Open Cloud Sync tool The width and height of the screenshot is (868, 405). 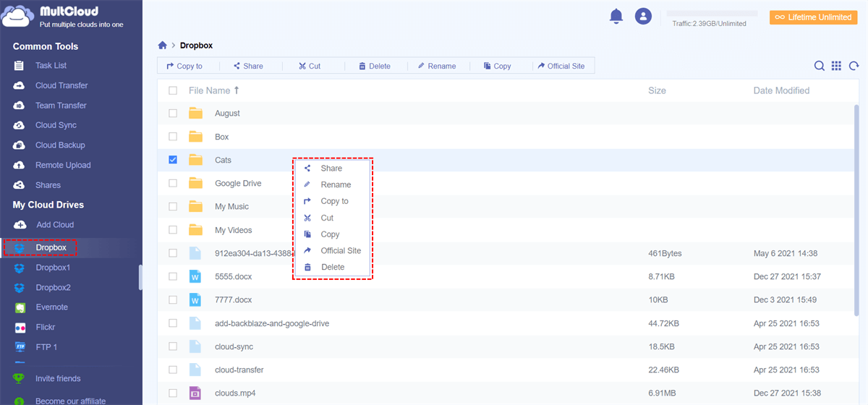(x=56, y=125)
